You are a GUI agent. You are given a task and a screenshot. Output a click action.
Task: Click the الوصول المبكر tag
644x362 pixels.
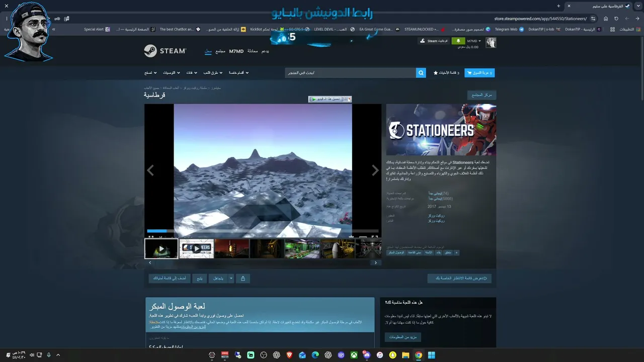pos(396,252)
